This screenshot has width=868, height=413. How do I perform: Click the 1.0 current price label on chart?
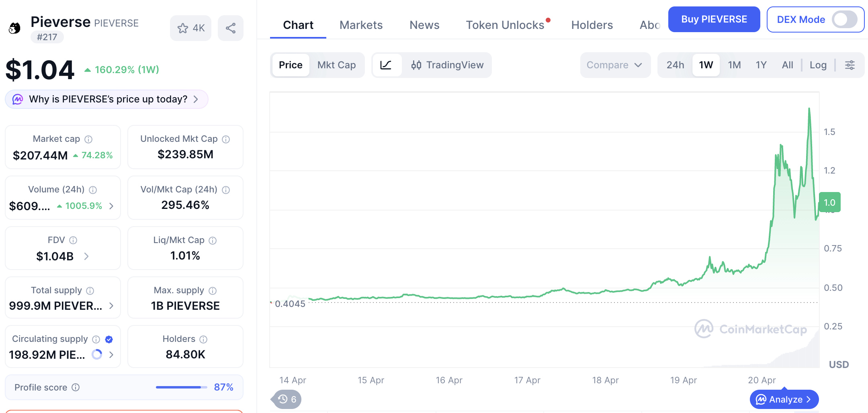pyautogui.click(x=830, y=202)
